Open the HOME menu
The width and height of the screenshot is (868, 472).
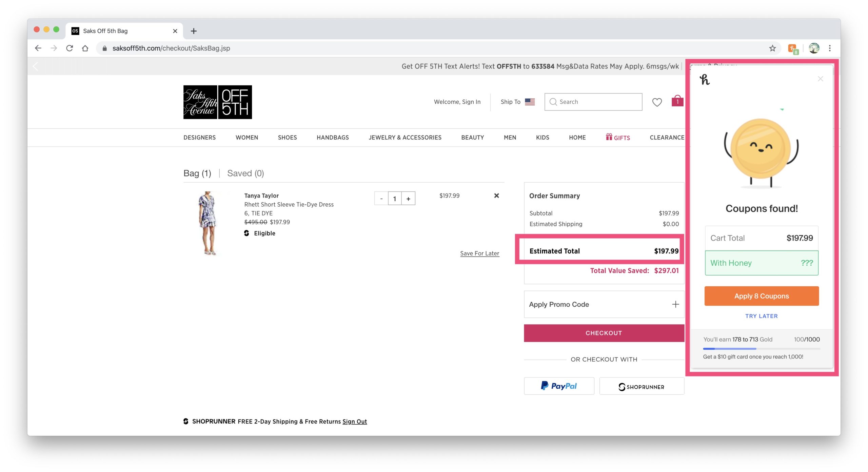pos(577,138)
